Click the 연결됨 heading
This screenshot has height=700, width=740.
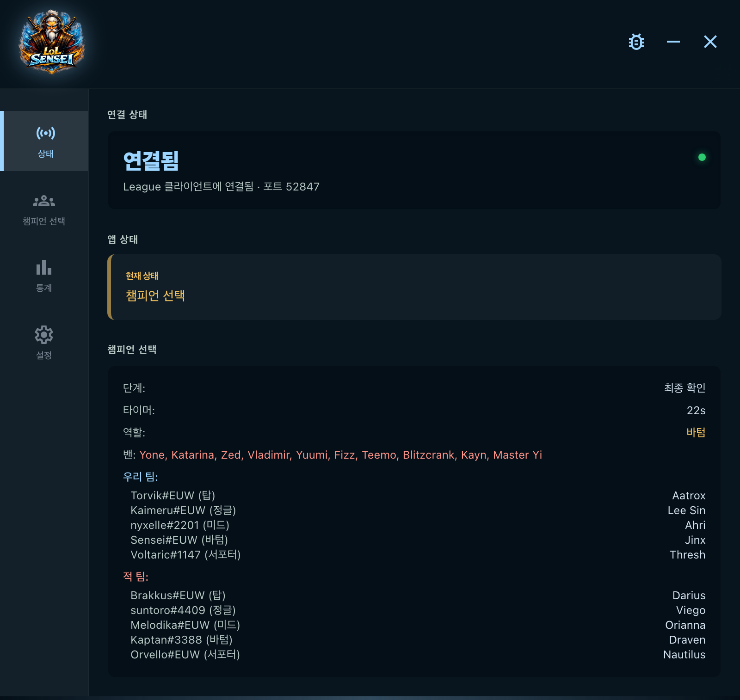151,161
